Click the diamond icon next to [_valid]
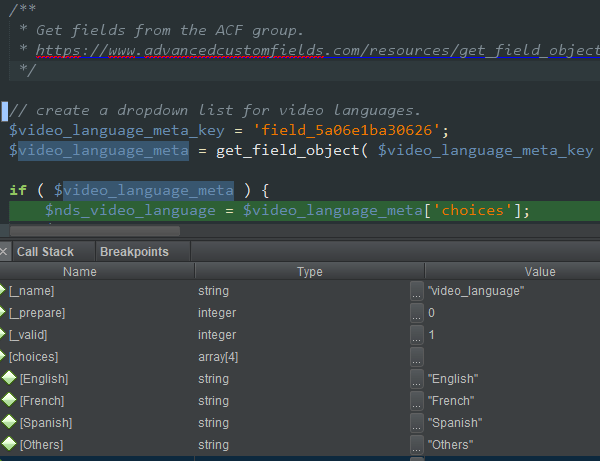This screenshot has width=600, height=461. pyautogui.click(x=2, y=334)
